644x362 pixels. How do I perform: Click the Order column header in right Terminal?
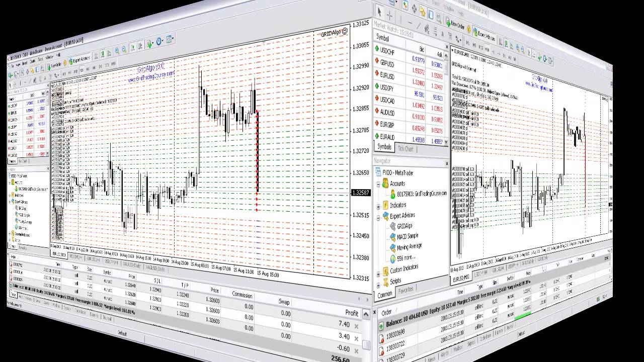(x=386, y=312)
